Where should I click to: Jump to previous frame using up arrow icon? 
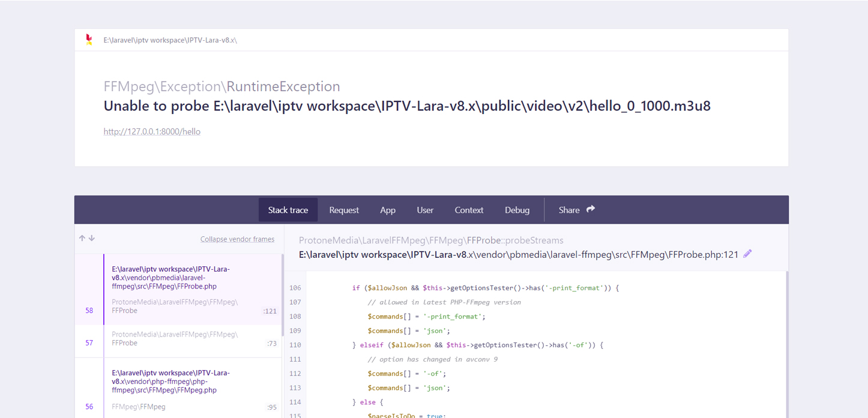tap(82, 238)
